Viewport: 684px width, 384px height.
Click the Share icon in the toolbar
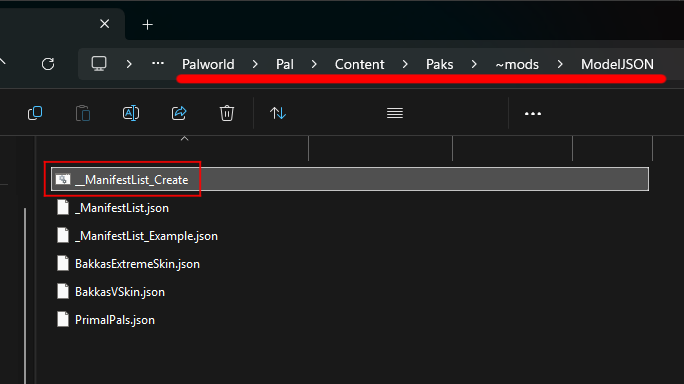point(179,113)
